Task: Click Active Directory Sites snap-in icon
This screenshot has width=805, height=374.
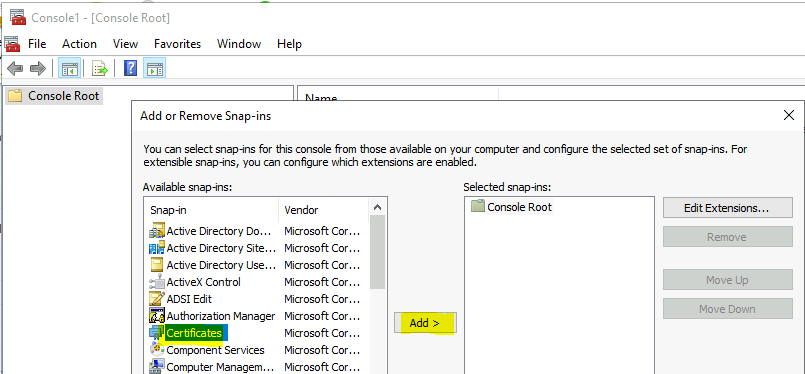Action: click(157, 248)
